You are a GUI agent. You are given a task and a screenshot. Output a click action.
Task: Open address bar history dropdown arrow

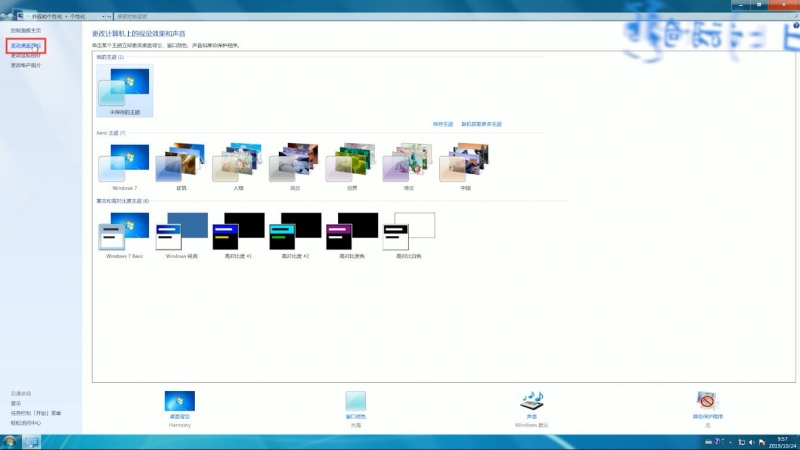pyautogui.click(x=104, y=16)
